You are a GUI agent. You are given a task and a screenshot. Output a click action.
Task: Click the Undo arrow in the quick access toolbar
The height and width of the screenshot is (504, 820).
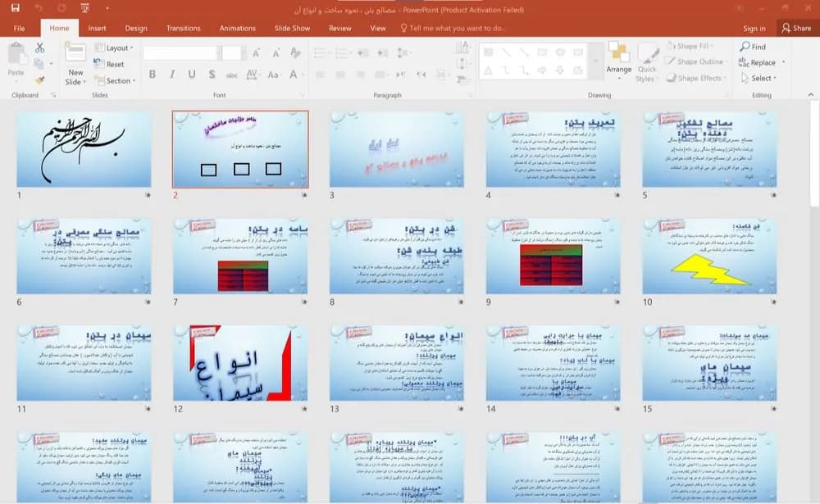pyautogui.click(x=39, y=8)
